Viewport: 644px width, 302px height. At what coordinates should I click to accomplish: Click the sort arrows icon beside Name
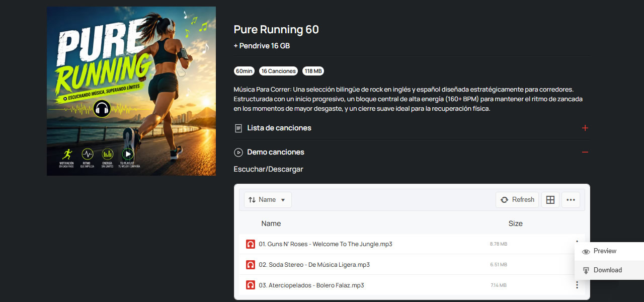tap(252, 200)
